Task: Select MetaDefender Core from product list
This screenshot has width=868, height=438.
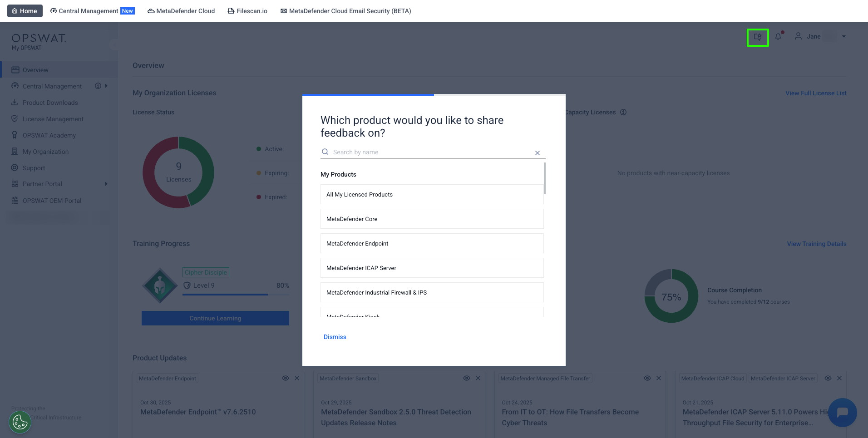Action: (432, 219)
